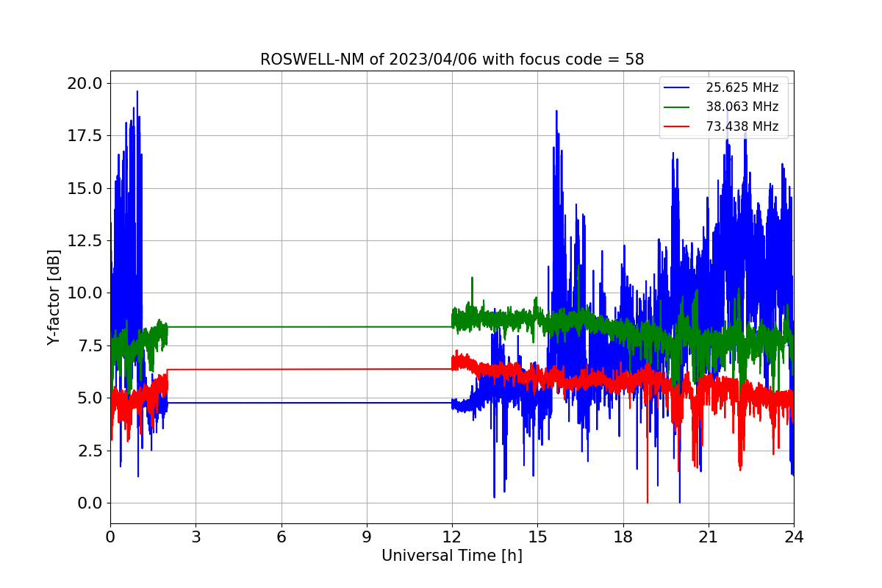Click the 0 x-axis tick label
The image size is (882, 588).
(110, 537)
